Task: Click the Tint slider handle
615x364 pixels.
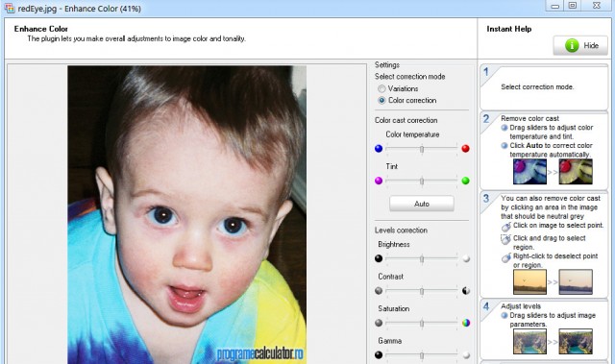Action: click(422, 181)
